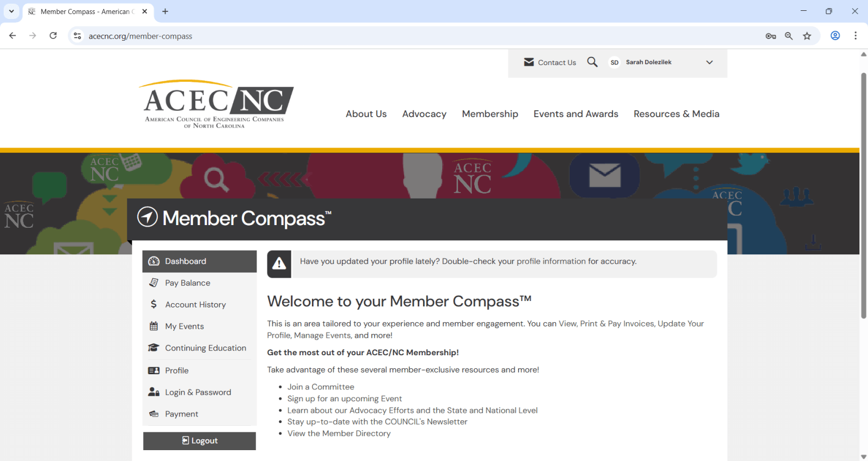Click the dollar sign icon for Account History
The height and width of the screenshot is (461, 868).
pyautogui.click(x=154, y=304)
